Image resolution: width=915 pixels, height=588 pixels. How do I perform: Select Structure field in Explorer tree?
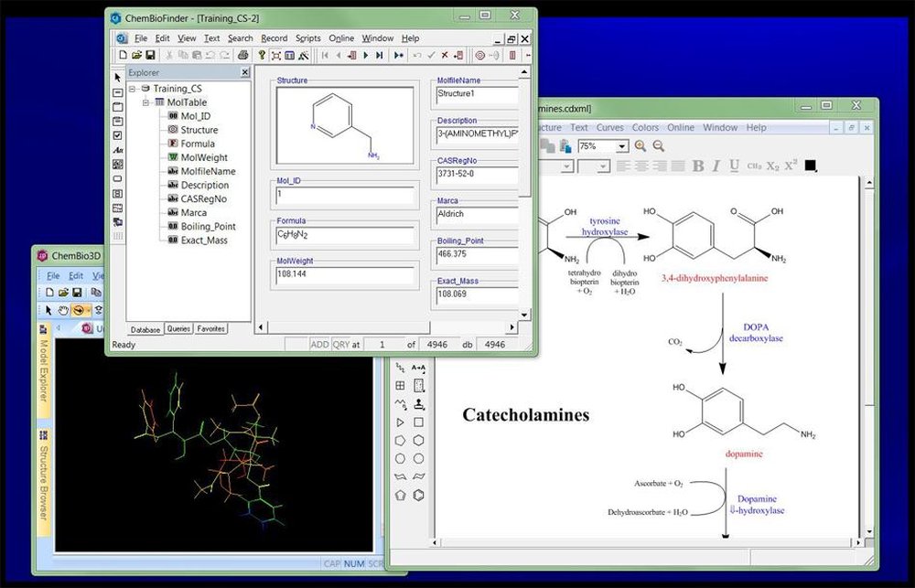(x=192, y=130)
